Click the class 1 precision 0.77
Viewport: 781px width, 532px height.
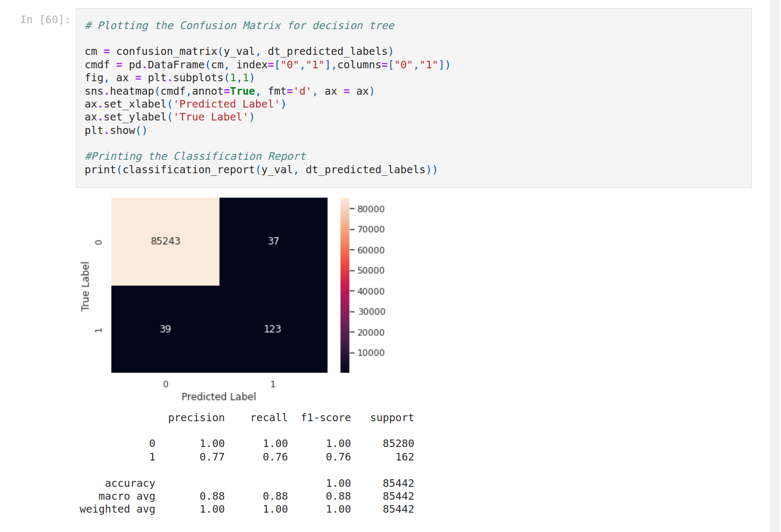(212, 457)
